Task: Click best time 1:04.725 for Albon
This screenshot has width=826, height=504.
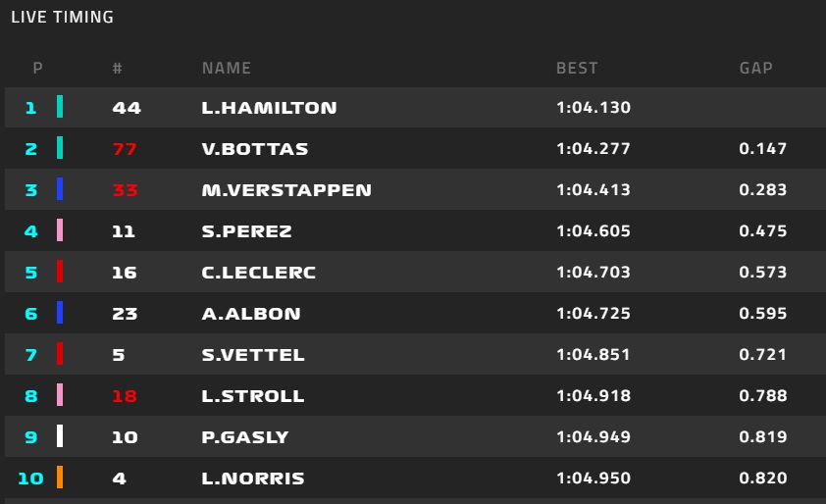Action: point(593,314)
